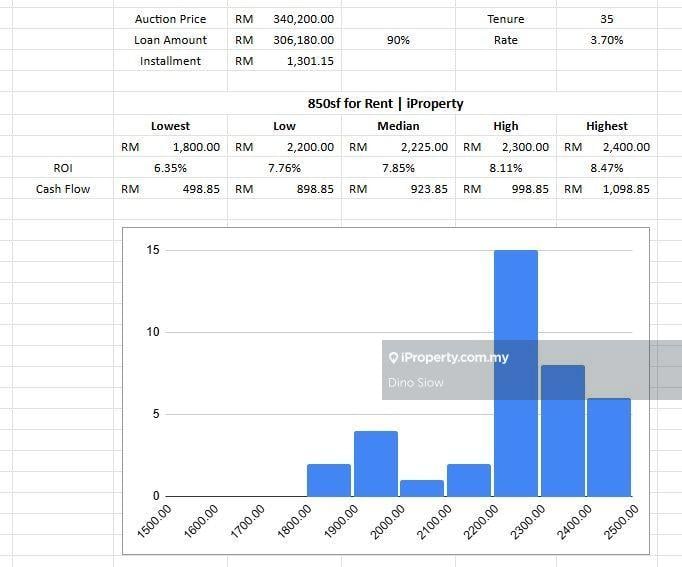Screen dimensions: 682x567
Task: Click the Installment amount 1,301.15 cell
Action: (310, 61)
